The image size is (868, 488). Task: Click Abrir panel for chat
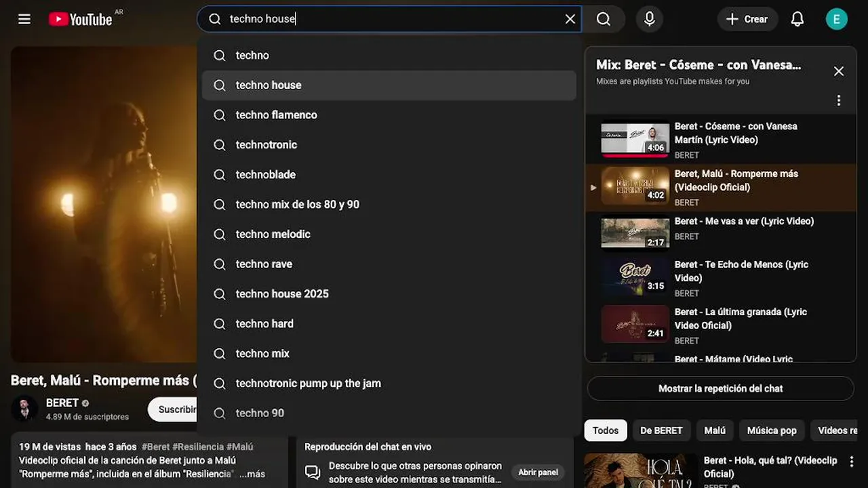pos(538,472)
